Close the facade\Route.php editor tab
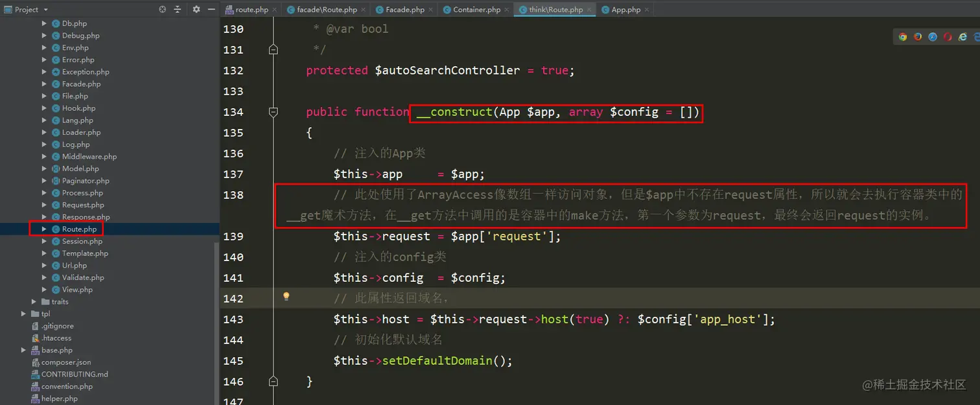 tap(363, 10)
